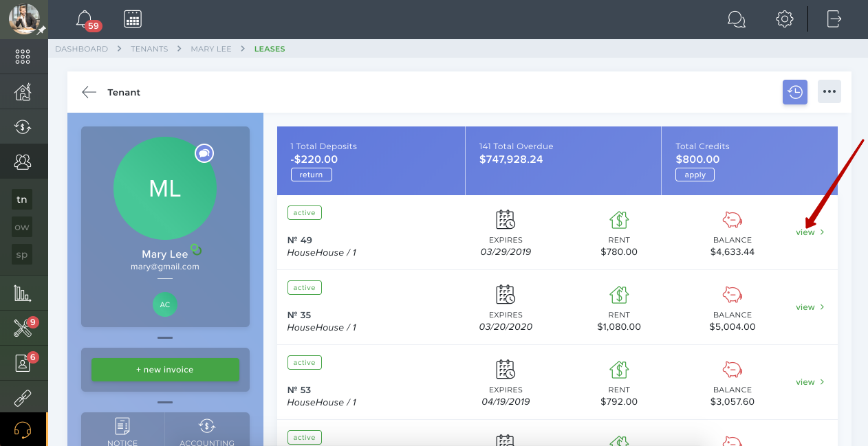
Task: Go to MARY LEE in the breadcrumb
Action: coord(211,49)
